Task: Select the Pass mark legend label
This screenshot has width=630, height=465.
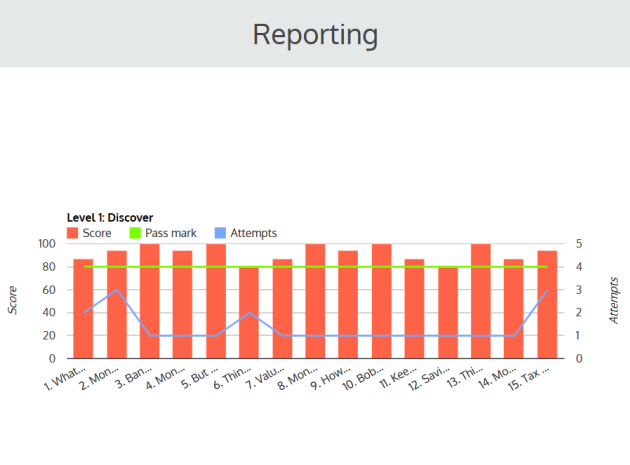Action: coord(171,233)
